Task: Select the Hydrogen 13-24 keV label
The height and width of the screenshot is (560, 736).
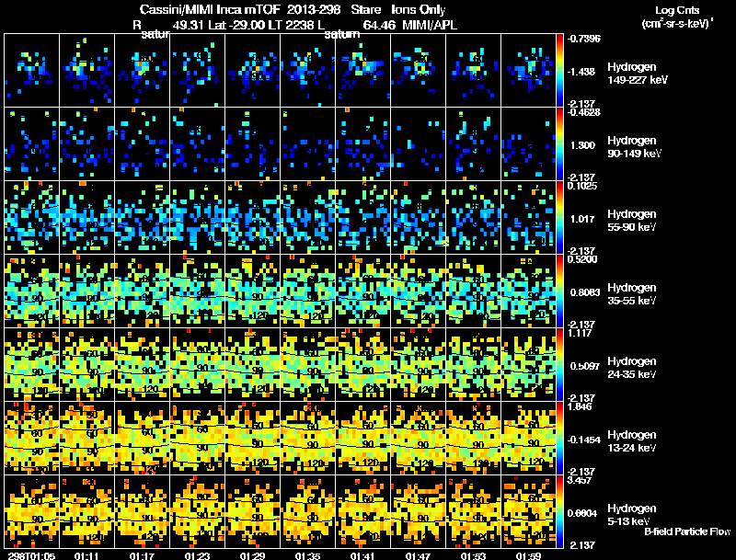Action: click(632, 441)
